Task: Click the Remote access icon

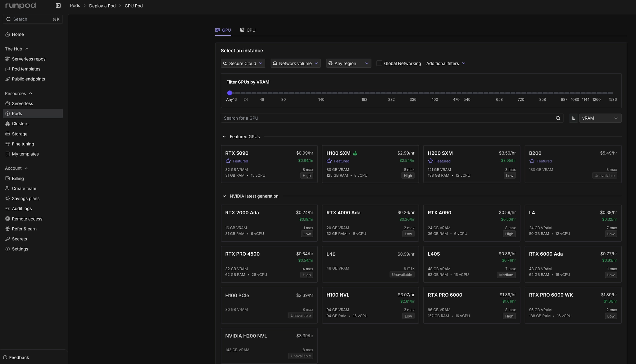Action: 7,219
